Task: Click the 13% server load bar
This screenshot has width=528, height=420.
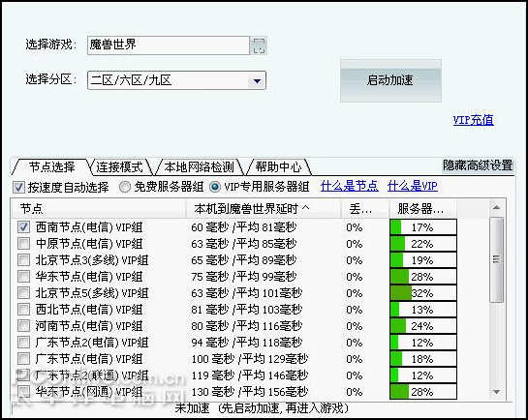Action: pyautogui.click(x=423, y=310)
